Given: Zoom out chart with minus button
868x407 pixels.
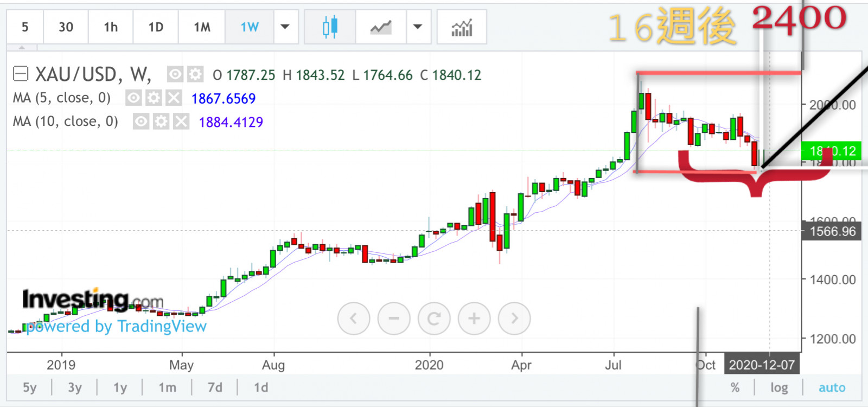Looking at the screenshot, I should click(x=394, y=319).
